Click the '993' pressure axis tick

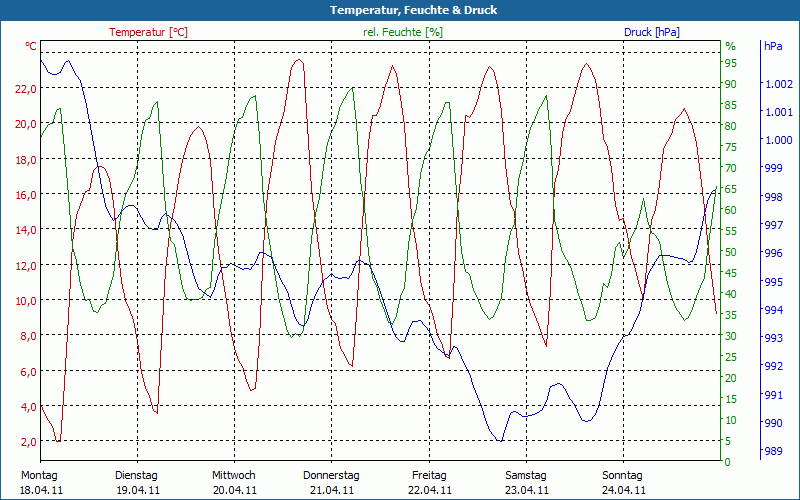(x=774, y=338)
